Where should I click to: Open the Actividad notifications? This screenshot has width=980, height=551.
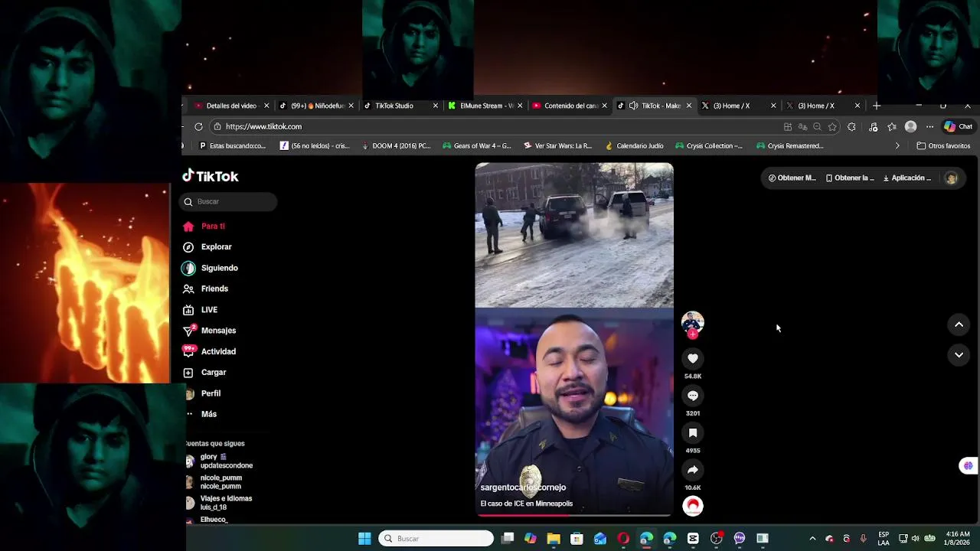point(210,351)
